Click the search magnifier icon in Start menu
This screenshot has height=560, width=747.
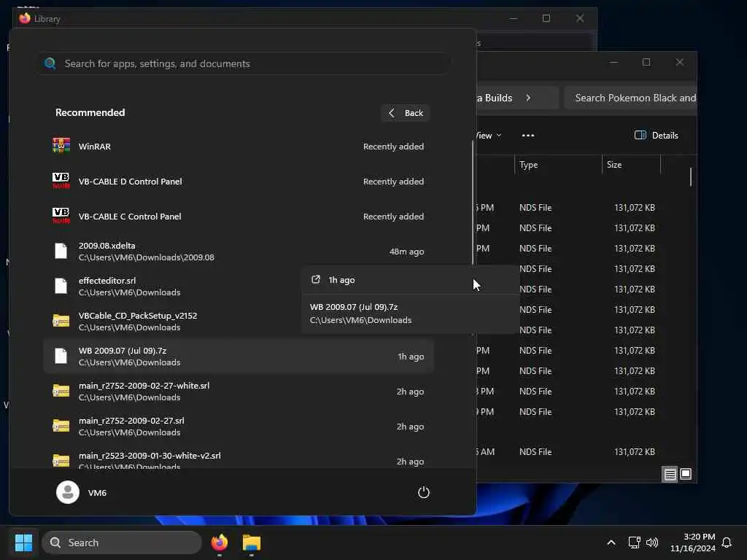[x=50, y=63]
